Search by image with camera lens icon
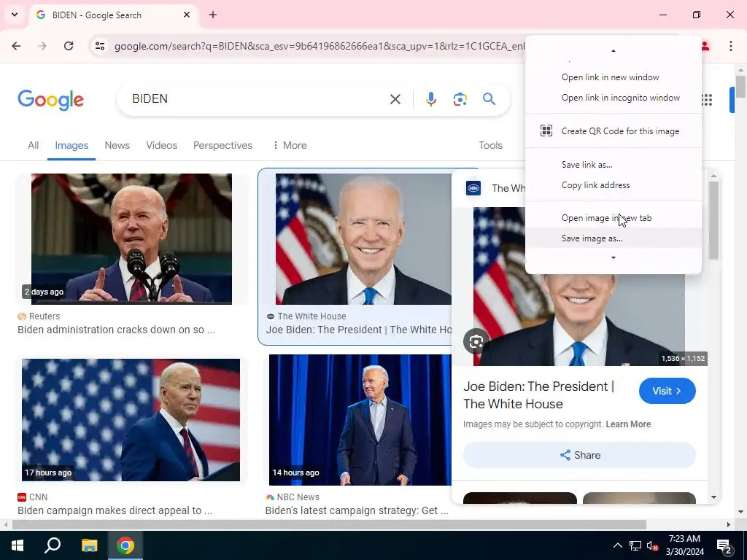The height and width of the screenshot is (560, 747). point(460,99)
